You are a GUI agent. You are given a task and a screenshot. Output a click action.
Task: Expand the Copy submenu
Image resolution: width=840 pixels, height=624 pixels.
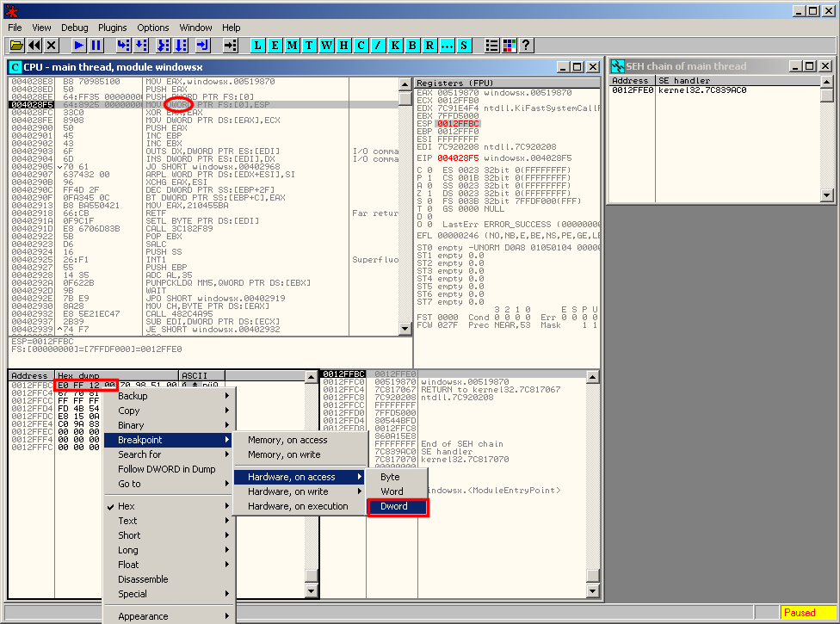point(129,411)
